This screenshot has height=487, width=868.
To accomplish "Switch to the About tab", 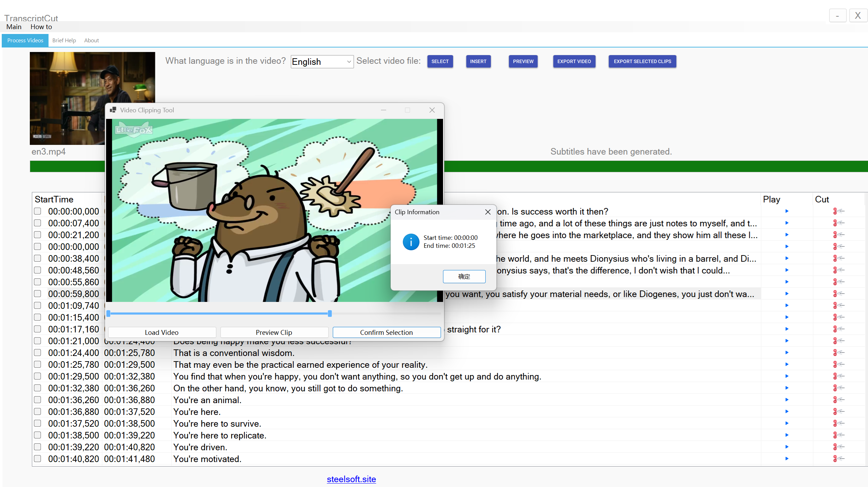I will point(92,41).
